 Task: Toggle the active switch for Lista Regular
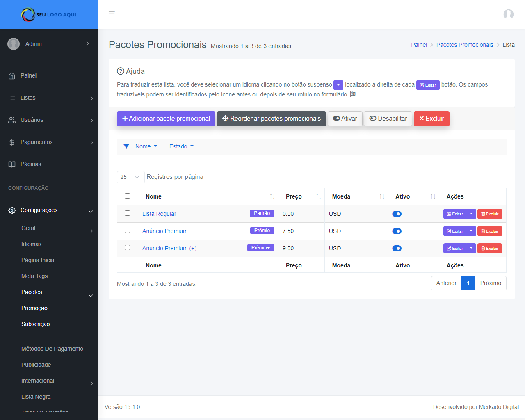tap(397, 214)
